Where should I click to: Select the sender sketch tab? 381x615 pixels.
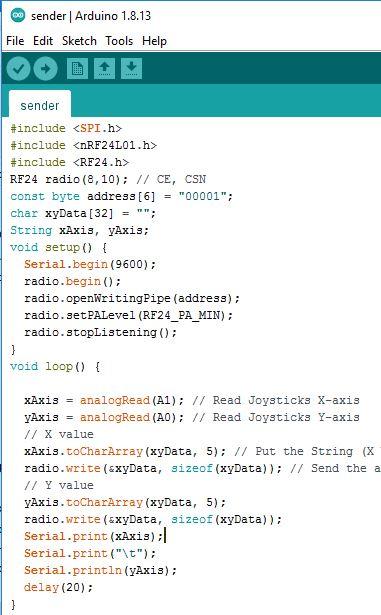40,105
